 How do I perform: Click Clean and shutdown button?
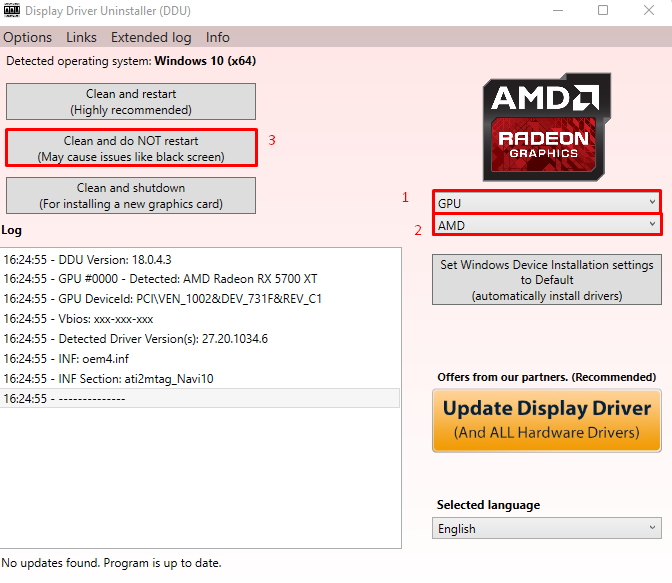pos(131,196)
